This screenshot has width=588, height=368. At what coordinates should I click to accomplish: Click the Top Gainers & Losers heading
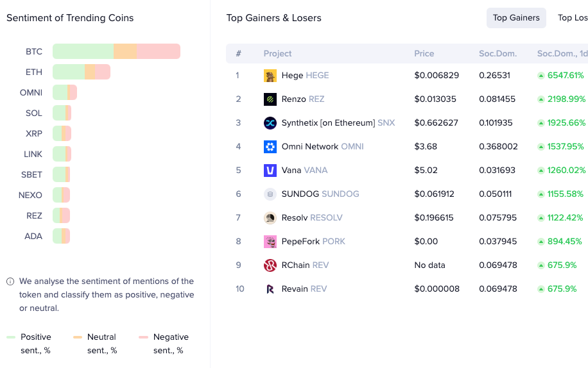tap(273, 18)
